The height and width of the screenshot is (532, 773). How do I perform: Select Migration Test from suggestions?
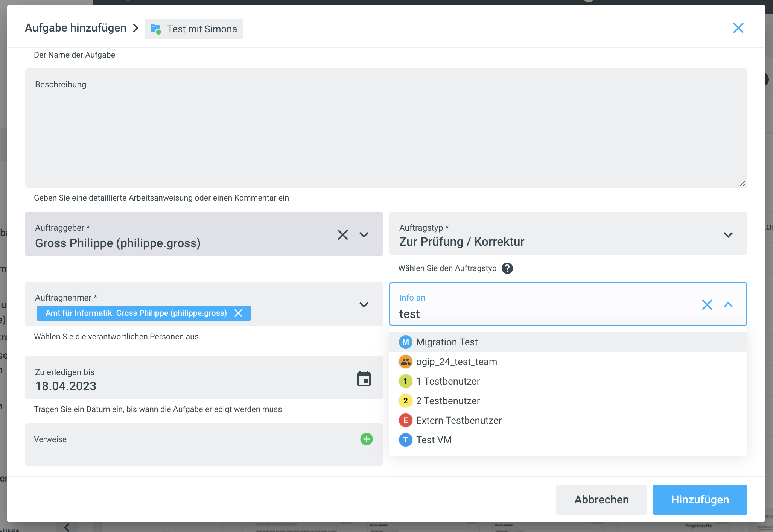coord(447,342)
